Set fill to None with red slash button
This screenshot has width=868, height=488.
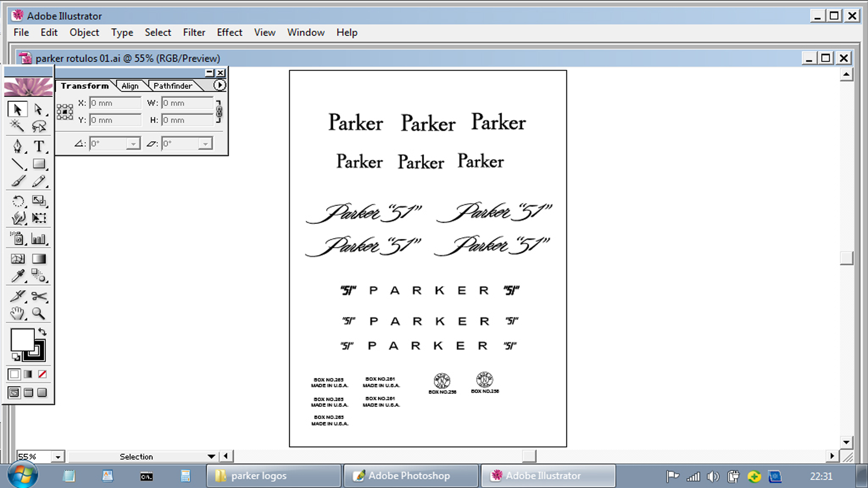pos(42,374)
